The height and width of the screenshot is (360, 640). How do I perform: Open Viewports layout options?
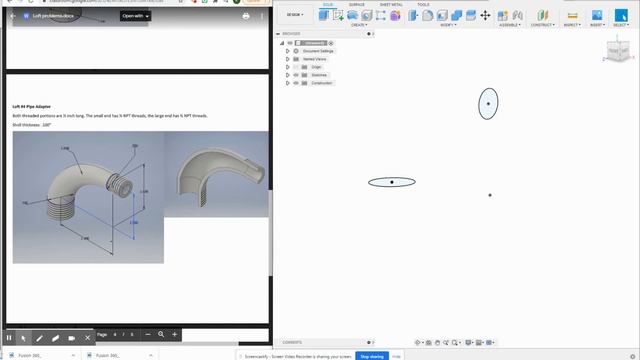pyautogui.click(x=489, y=342)
